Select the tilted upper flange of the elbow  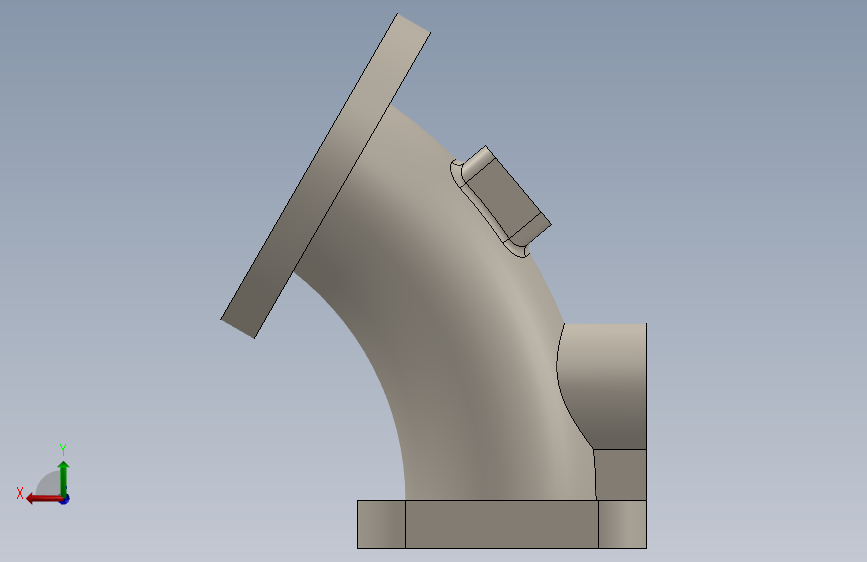[x=326, y=175]
